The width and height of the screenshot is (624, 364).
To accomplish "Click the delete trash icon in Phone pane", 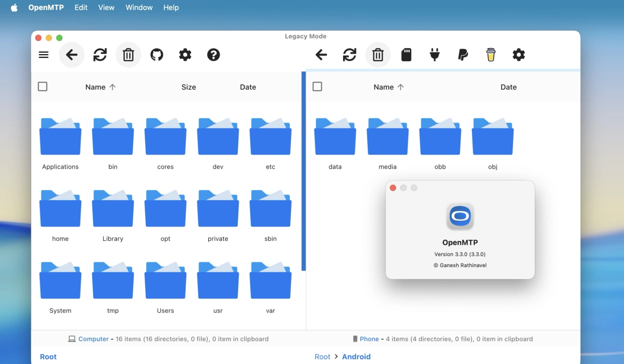I will (x=378, y=55).
